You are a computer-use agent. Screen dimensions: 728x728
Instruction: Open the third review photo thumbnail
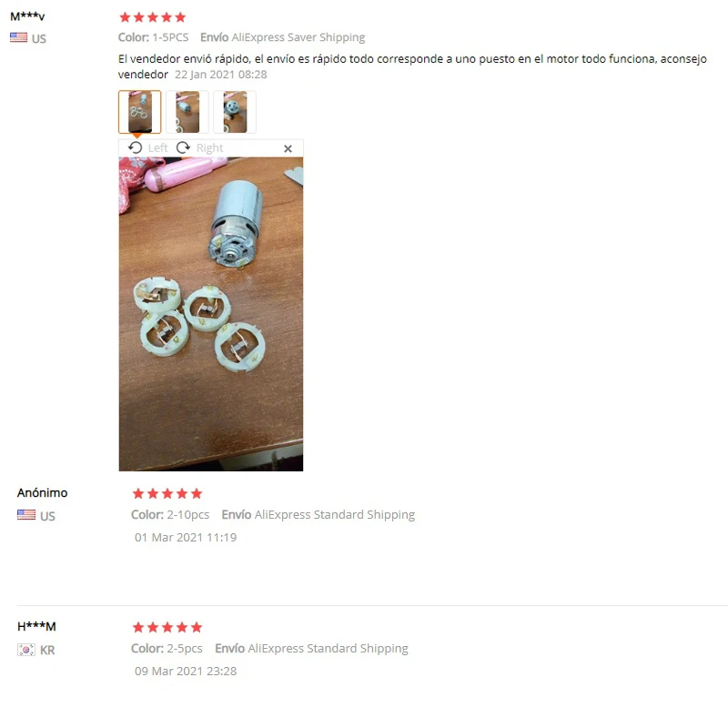click(235, 112)
